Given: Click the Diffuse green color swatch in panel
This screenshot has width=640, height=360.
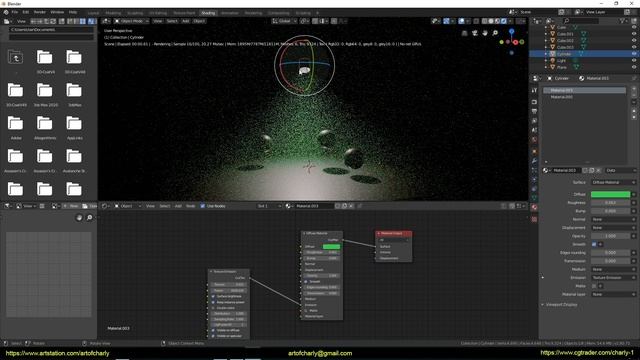Looking at the screenshot, I should coord(610,194).
